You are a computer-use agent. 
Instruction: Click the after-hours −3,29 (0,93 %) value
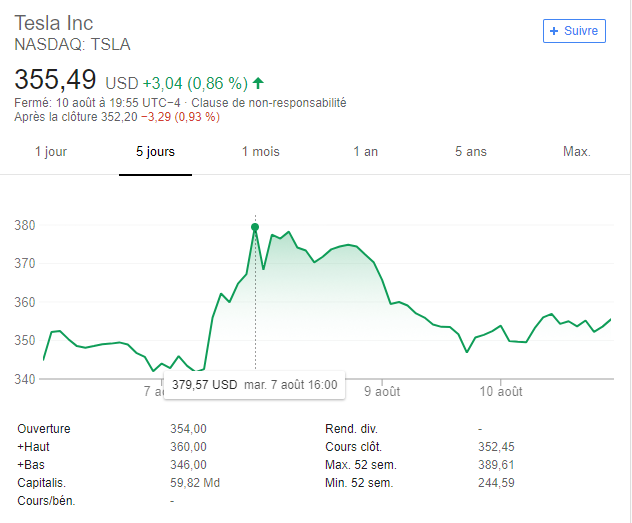tap(181, 117)
